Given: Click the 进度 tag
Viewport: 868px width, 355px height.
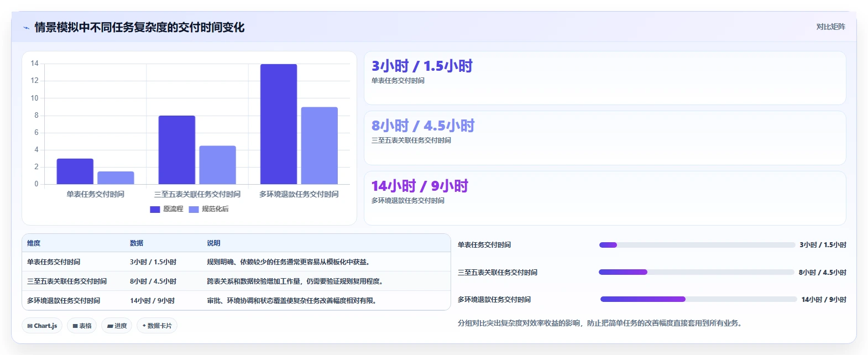Looking at the screenshot, I should [117, 326].
